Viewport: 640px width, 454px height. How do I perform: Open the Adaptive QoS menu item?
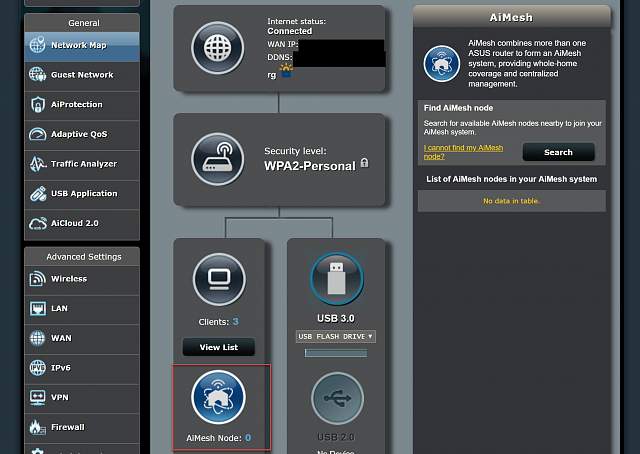[x=82, y=134]
